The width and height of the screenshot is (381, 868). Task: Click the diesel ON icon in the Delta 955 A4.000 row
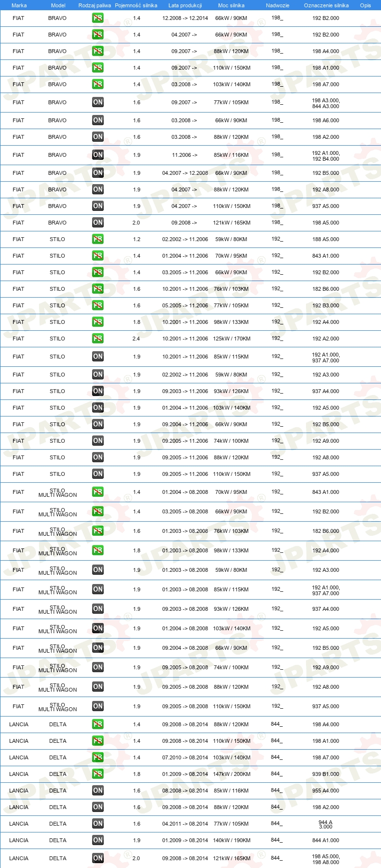(98, 791)
